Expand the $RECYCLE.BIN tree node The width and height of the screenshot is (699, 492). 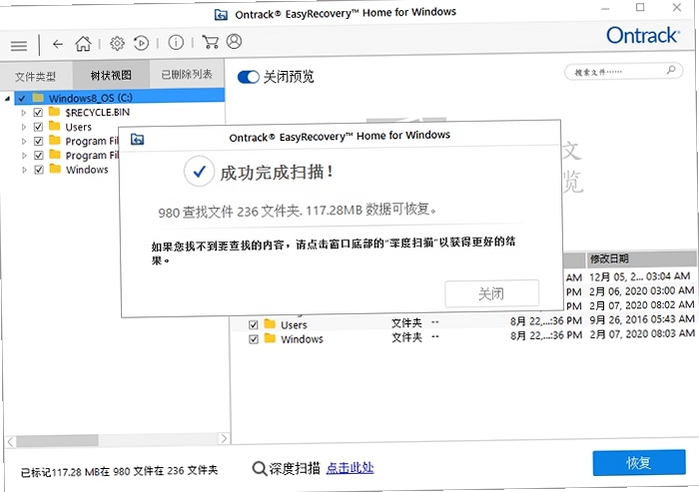click(x=24, y=113)
